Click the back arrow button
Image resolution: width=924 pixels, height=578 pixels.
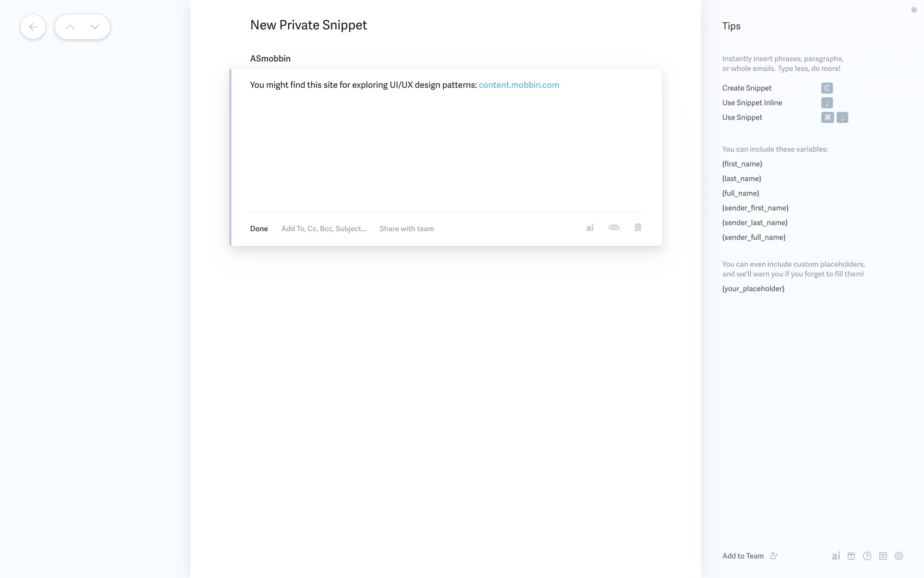[x=33, y=27]
